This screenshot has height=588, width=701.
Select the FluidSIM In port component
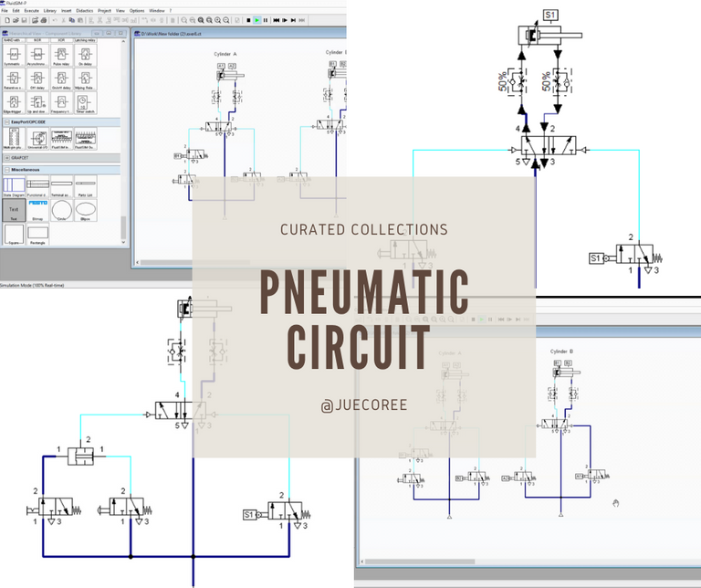(x=61, y=139)
